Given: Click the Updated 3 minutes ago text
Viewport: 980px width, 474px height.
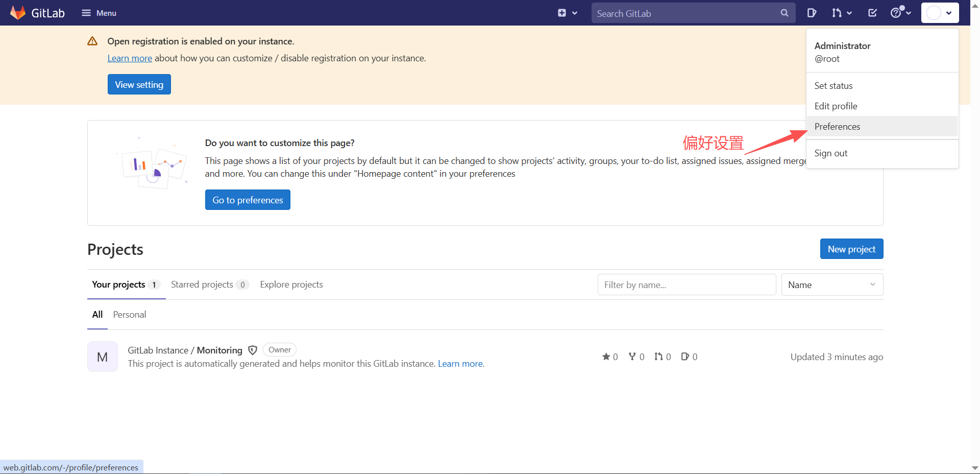Looking at the screenshot, I should [x=837, y=357].
